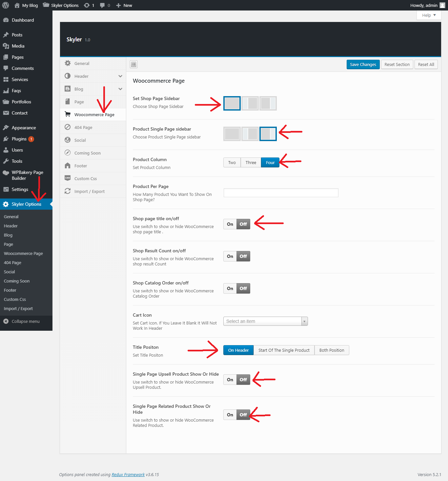Select Both Position title option
Viewport: 448px width, 481px height.
pos(332,350)
